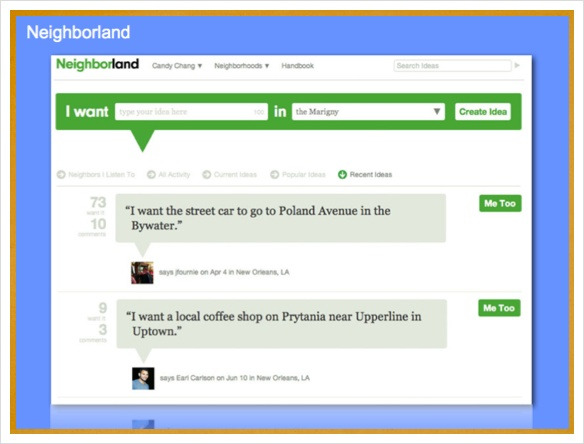This screenshot has height=444, width=584.
Task: Select the Recent Ideas filter
Action: point(365,174)
